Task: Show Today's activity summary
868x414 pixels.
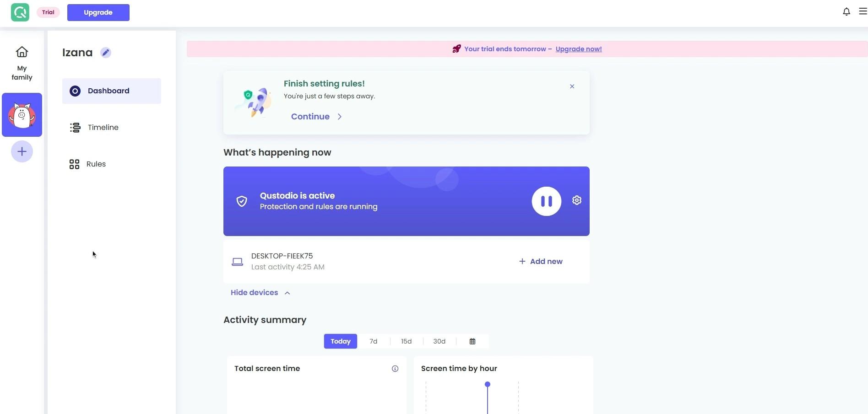Action: [x=341, y=341]
